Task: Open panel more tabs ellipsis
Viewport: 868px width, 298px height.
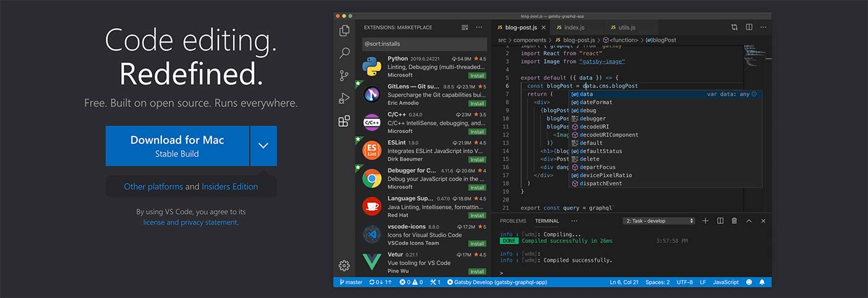Action: [x=574, y=221]
